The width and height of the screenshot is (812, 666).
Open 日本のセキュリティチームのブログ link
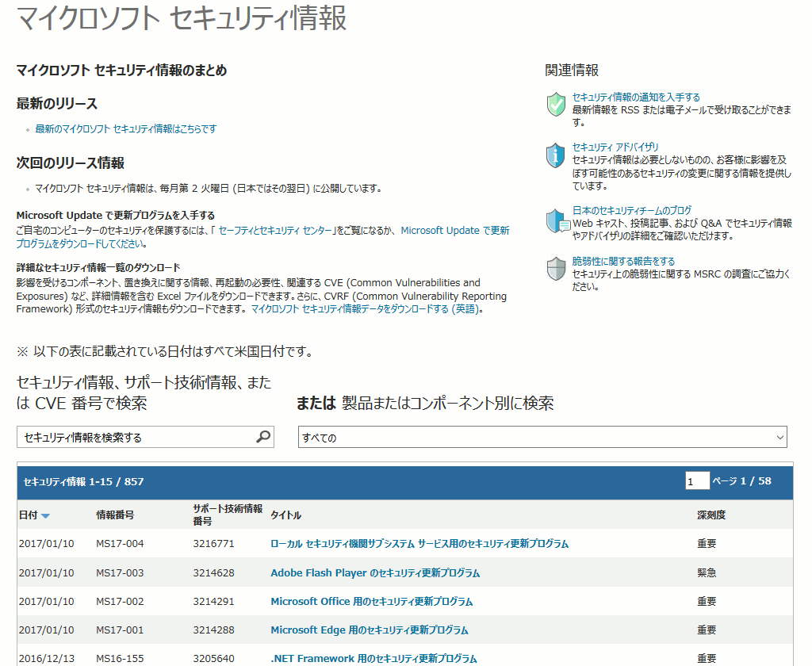[x=632, y=210]
